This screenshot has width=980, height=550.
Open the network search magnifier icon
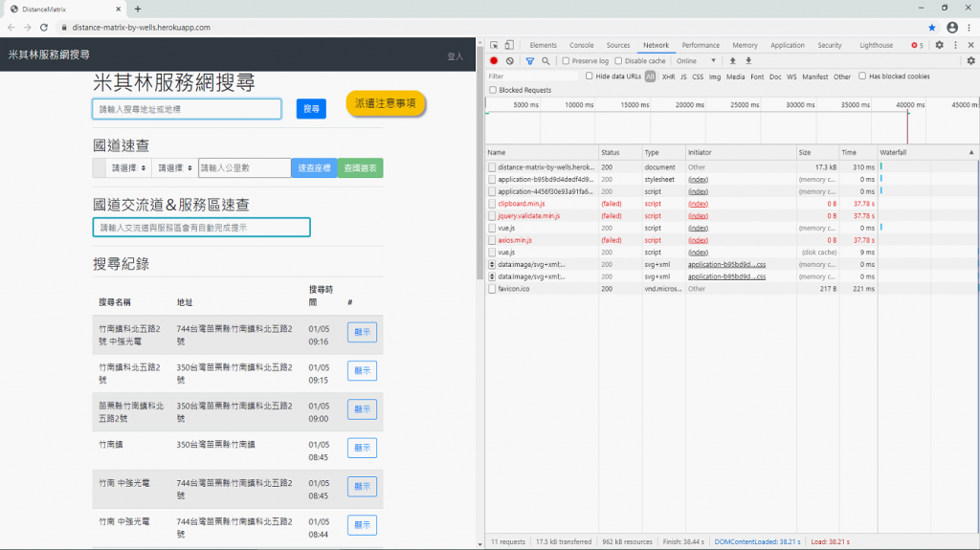pyautogui.click(x=546, y=60)
